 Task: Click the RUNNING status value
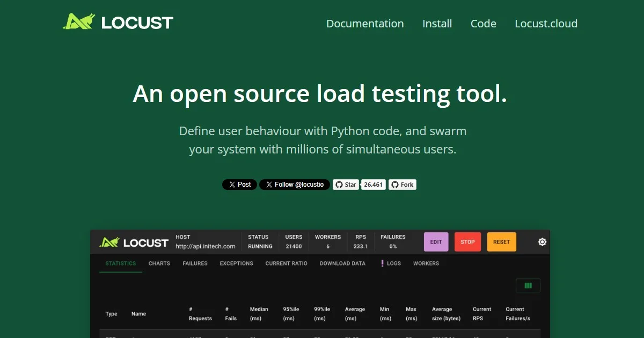[260, 247]
